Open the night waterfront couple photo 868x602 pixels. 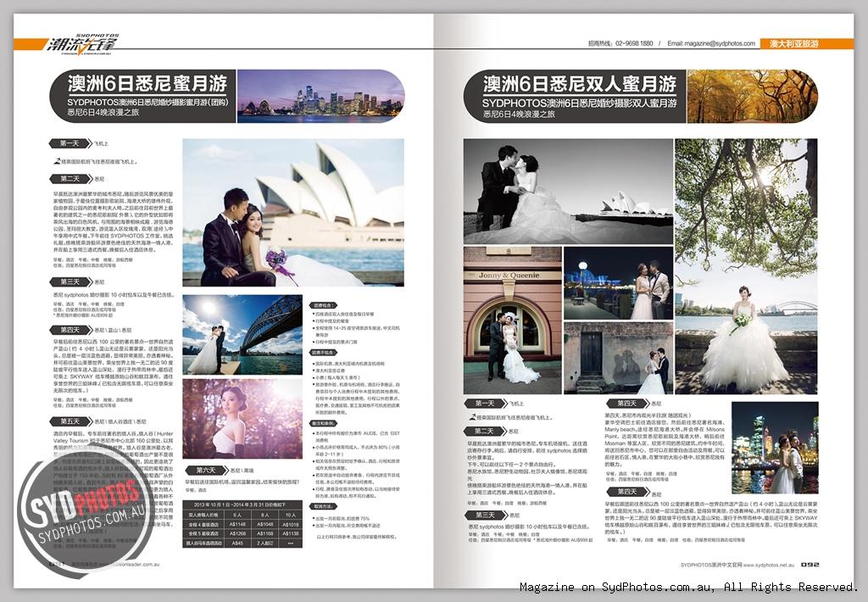618,283
